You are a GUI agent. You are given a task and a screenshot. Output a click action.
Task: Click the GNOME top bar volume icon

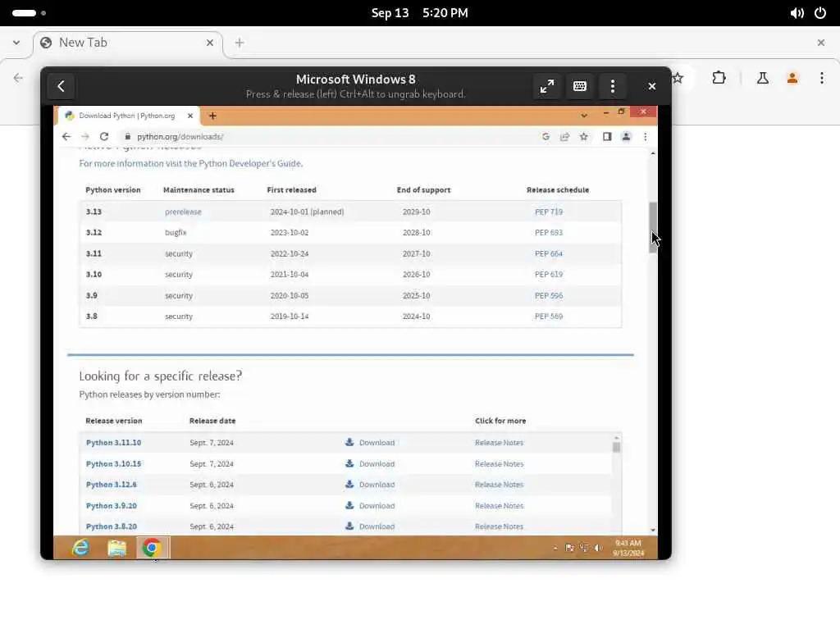click(797, 13)
